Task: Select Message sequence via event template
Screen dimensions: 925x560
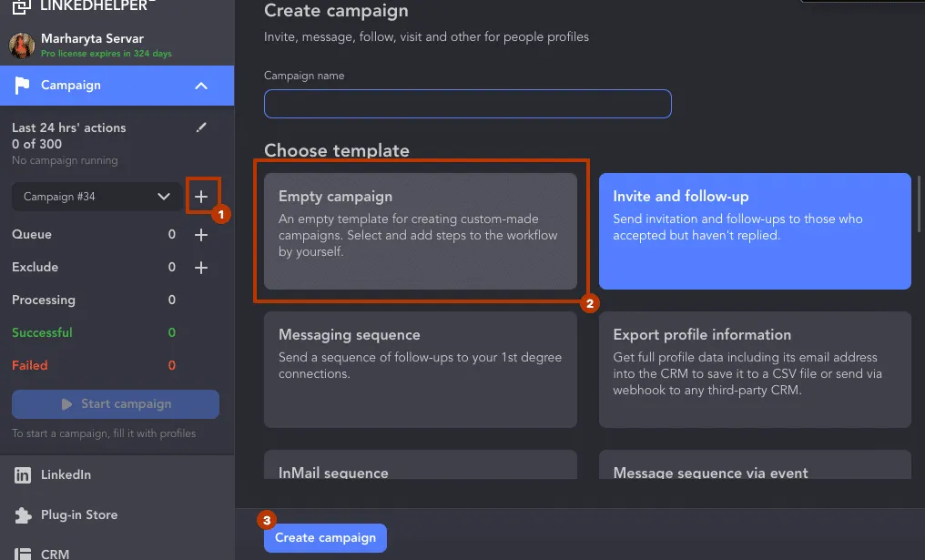Action: pos(755,464)
